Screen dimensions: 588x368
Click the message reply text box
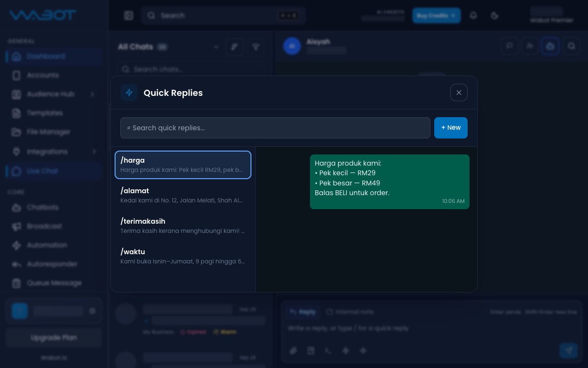tap(432, 328)
